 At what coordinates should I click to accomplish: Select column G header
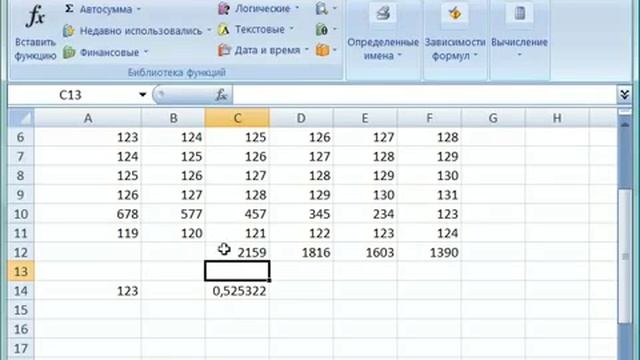click(x=493, y=118)
